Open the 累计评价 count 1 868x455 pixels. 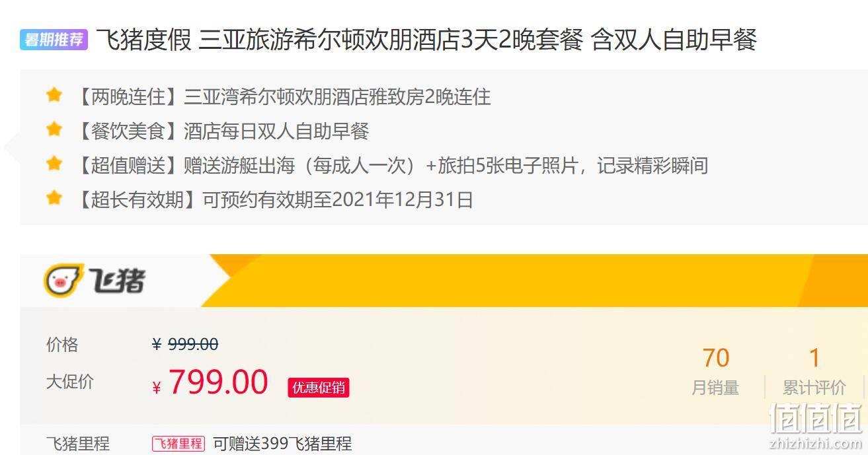pyautogui.click(x=814, y=358)
